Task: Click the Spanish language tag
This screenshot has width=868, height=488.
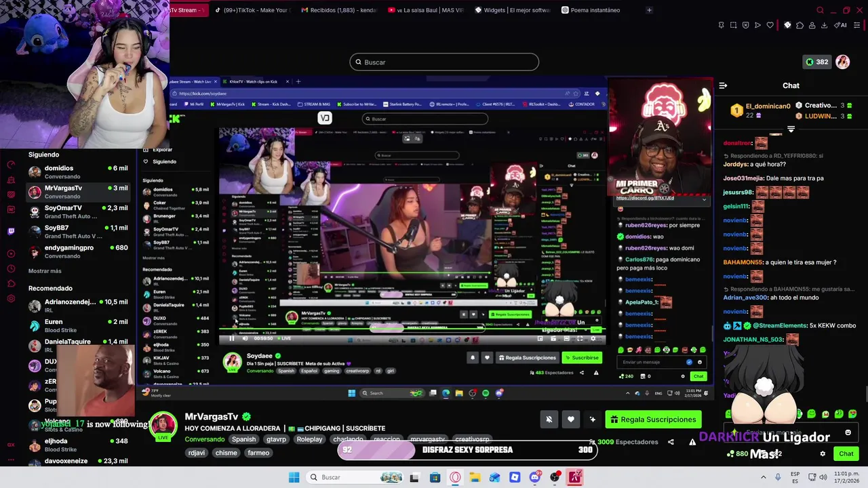Action: coord(243,439)
